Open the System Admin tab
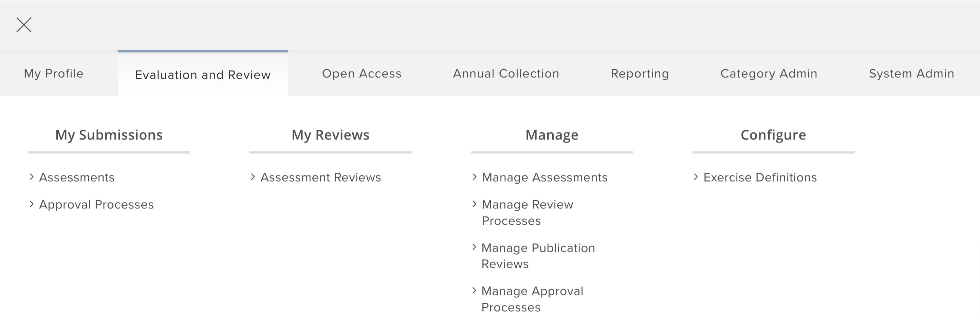Viewport: 980px width, 335px height. click(x=911, y=73)
